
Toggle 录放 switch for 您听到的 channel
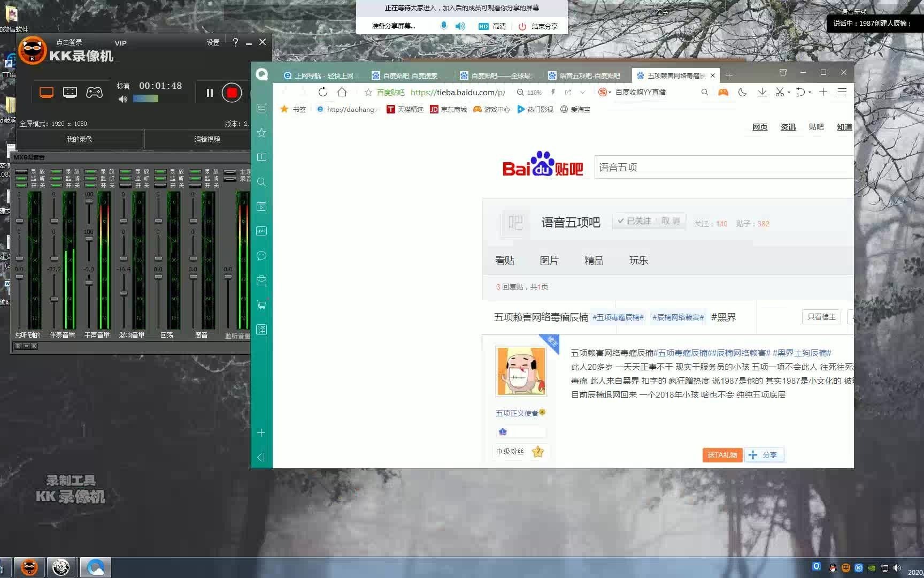[21, 172]
